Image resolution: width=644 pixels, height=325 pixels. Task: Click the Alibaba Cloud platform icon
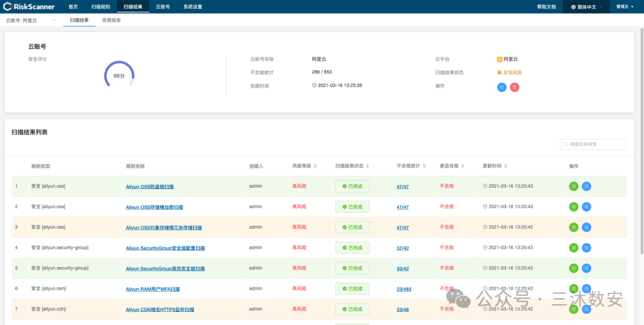[x=500, y=59]
